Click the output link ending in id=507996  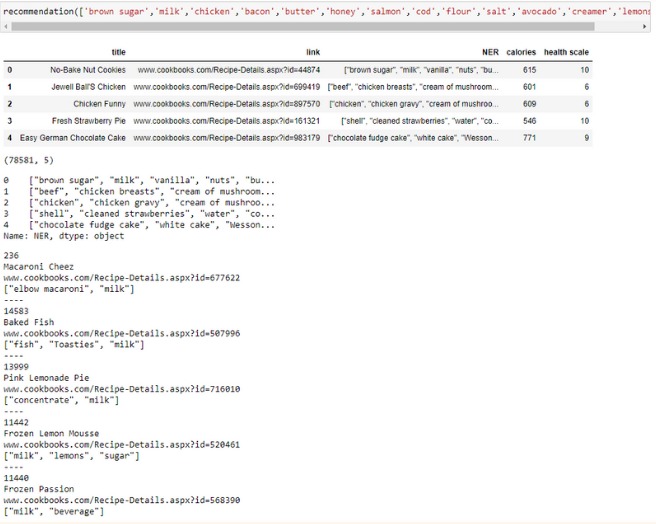pos(122,334)
